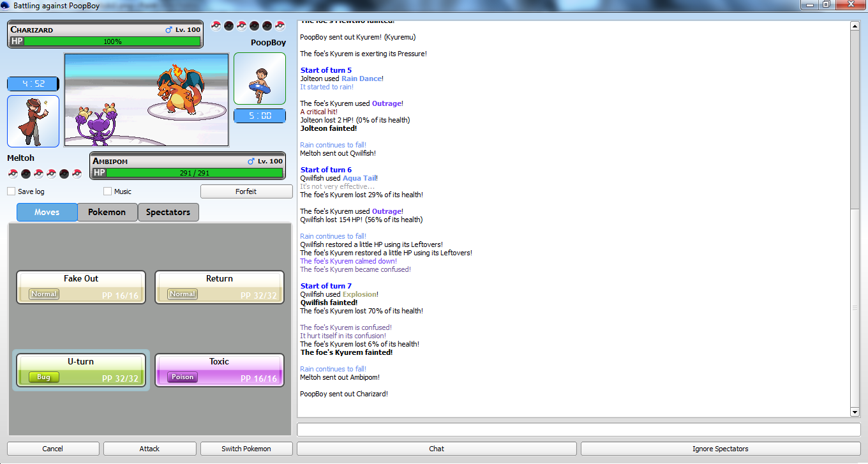Click "Rain Dance" in the battle log
This screenshot has height=464, width=868.
(x=361, y=79)
